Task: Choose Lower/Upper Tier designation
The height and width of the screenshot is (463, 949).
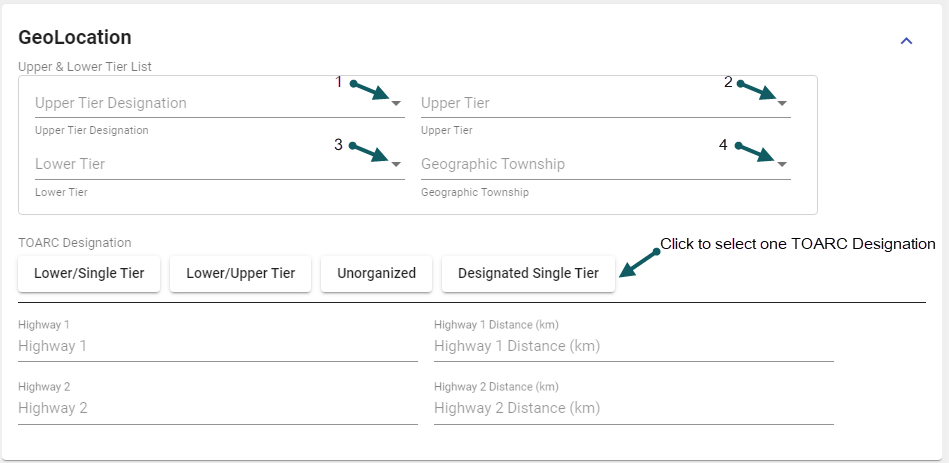Action: 240,273
